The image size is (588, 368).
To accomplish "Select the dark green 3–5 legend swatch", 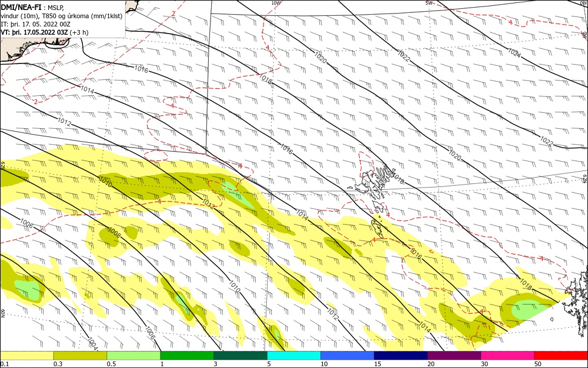I will pos(240,356).
